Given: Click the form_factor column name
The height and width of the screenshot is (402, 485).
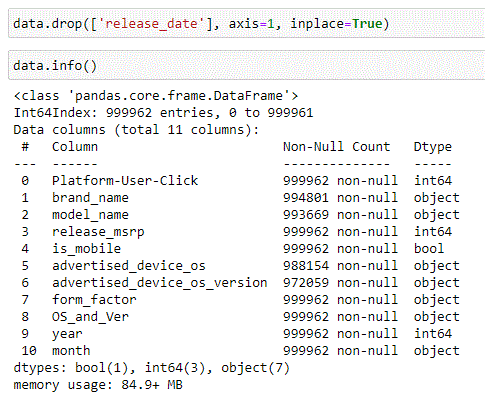Looking at the screenshot, I should click(94, 300).
